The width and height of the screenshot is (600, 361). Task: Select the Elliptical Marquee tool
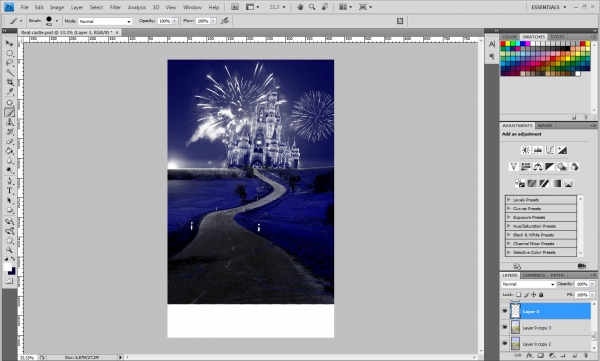(9, 53)
